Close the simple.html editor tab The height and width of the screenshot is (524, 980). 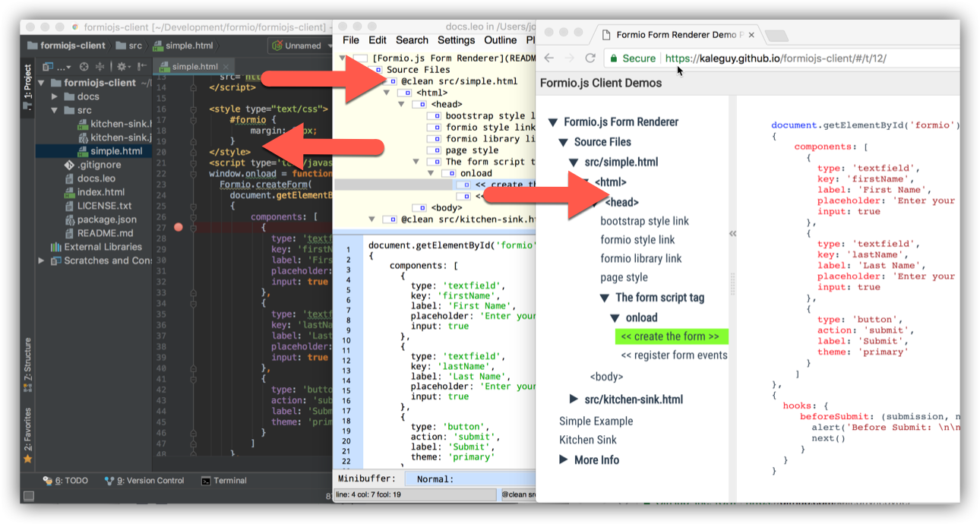[x=226, y=67]
